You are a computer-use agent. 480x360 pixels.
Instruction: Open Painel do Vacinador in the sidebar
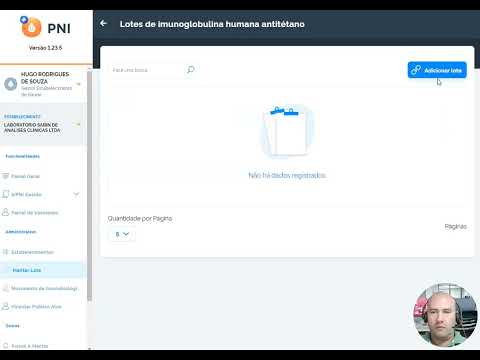point(35,213)
